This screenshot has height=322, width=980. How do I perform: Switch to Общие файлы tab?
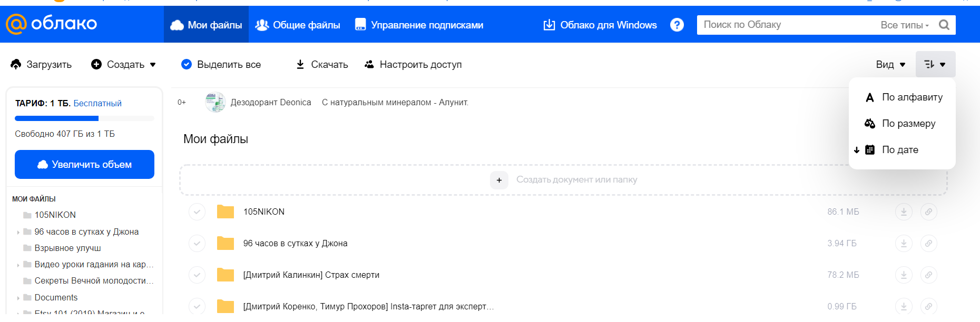[x=298, y=25]
